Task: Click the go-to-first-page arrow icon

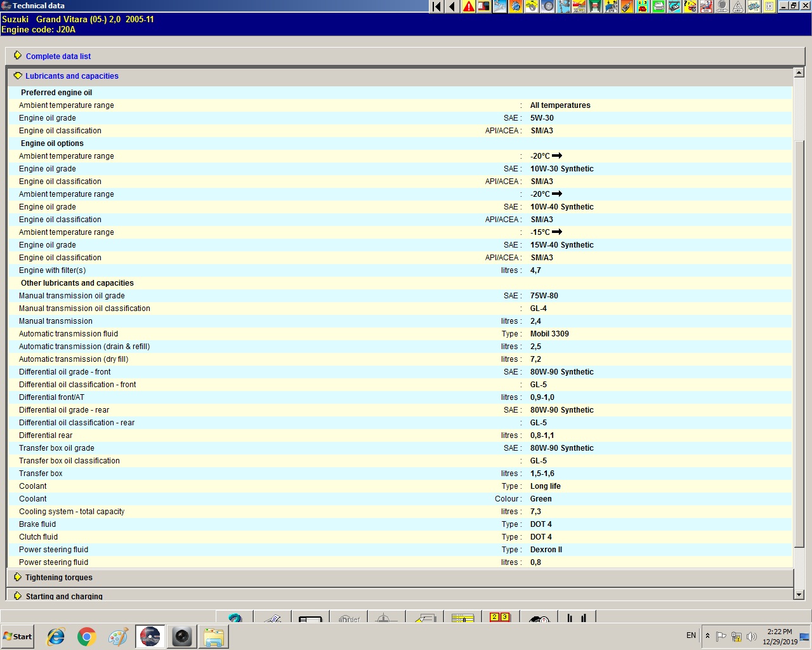Action: (x=436, y=6)
